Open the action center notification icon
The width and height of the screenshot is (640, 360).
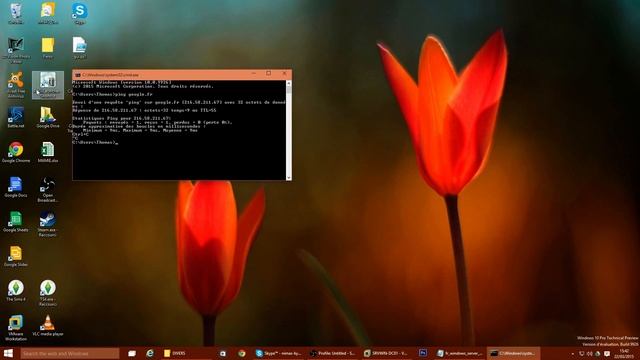point(607,354)
